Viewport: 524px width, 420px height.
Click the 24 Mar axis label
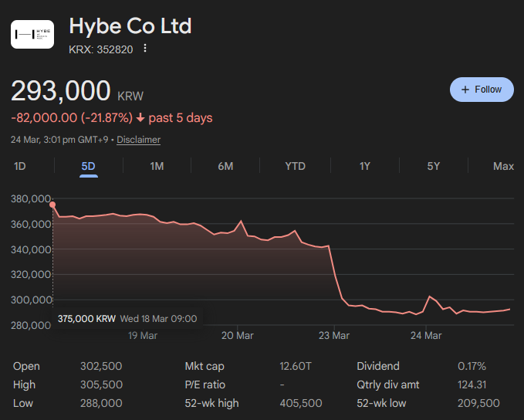click(426, 335)
